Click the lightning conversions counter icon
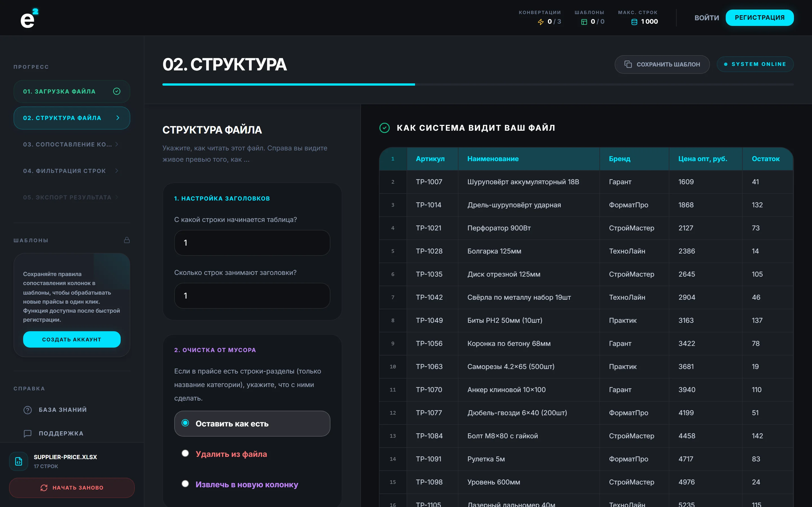Screen dimensions: 812x507 540,22
